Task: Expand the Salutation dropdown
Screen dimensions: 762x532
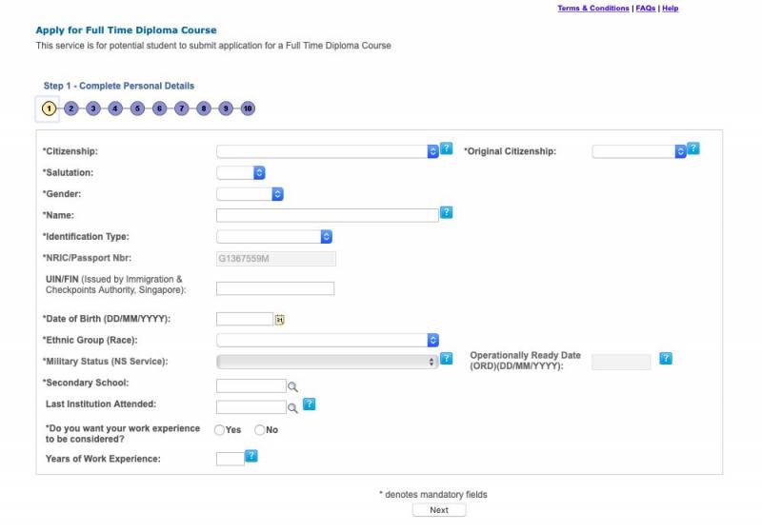Action: [x=241, y=172]
